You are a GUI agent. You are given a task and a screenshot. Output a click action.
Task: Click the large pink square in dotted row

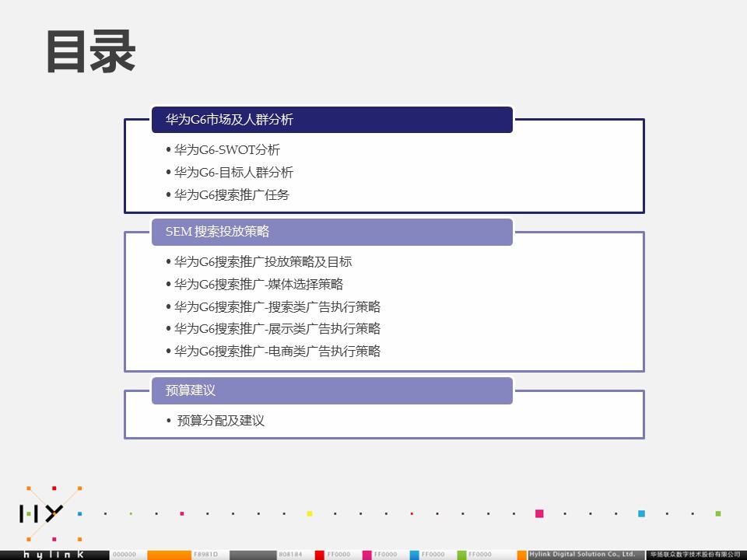[539, 513]
